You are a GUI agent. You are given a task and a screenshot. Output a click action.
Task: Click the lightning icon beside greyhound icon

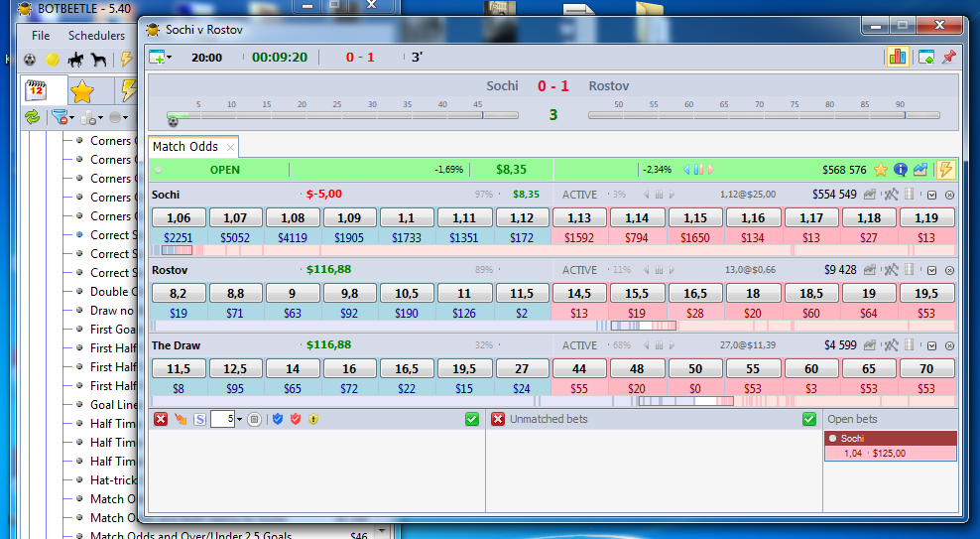tap(126, 60)
